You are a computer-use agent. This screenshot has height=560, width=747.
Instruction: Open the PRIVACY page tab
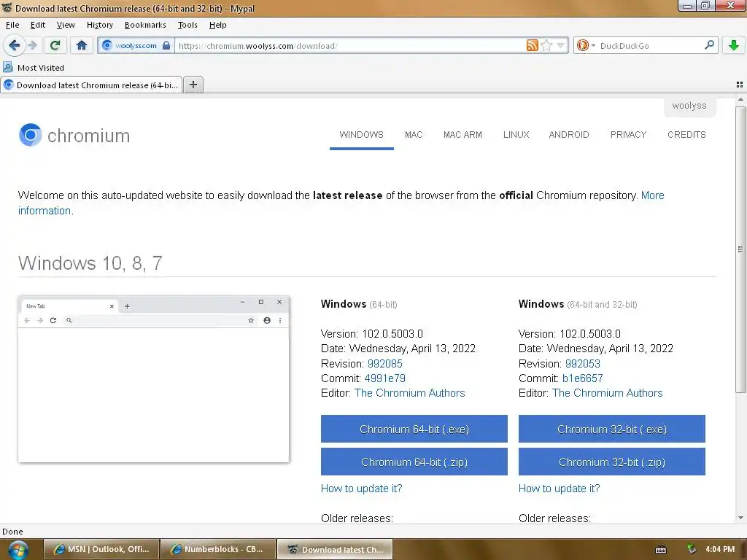point(628,135)
